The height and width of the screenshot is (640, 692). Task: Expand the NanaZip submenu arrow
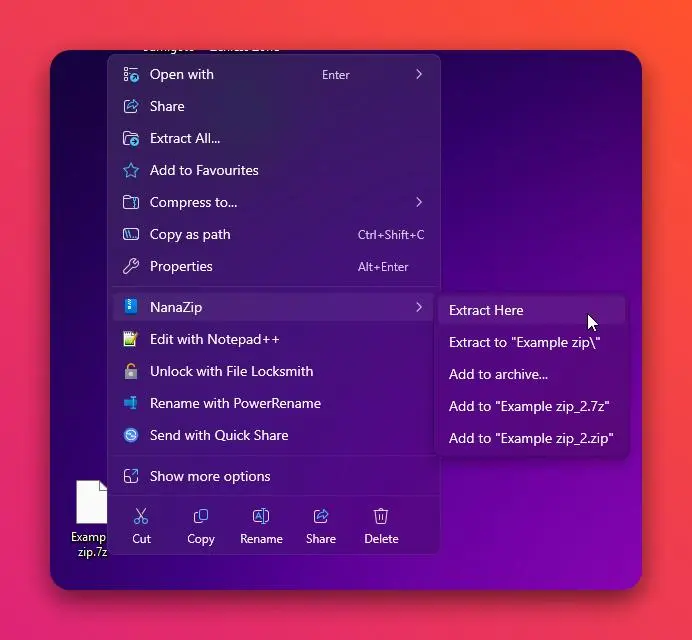click(x=419, y=307)
